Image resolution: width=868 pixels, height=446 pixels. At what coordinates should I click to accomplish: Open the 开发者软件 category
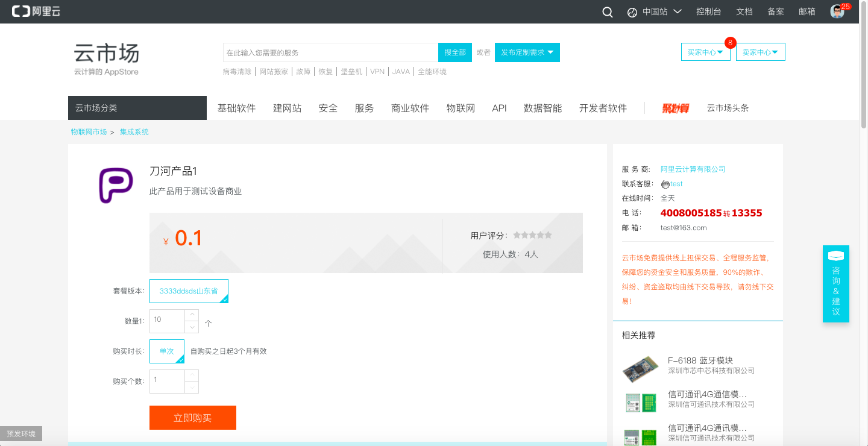click(603, 108)
